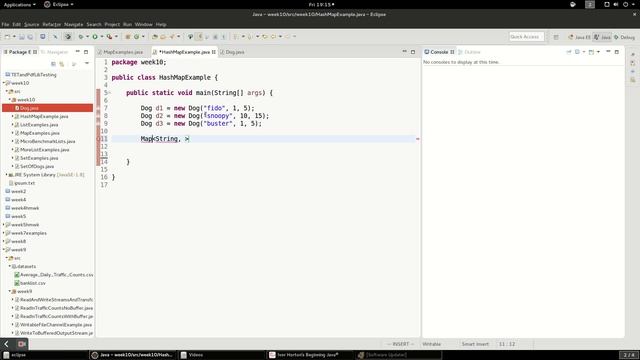Expand the JRE System Library node
The height and width of the screenshot is (360, 640).
(x=6, y=175)
